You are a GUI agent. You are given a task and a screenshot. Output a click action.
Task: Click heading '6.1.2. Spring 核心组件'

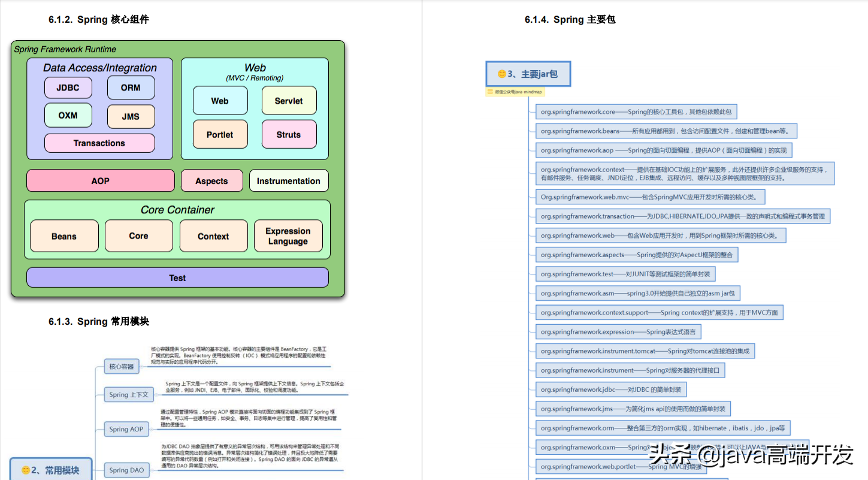point(99,19)
